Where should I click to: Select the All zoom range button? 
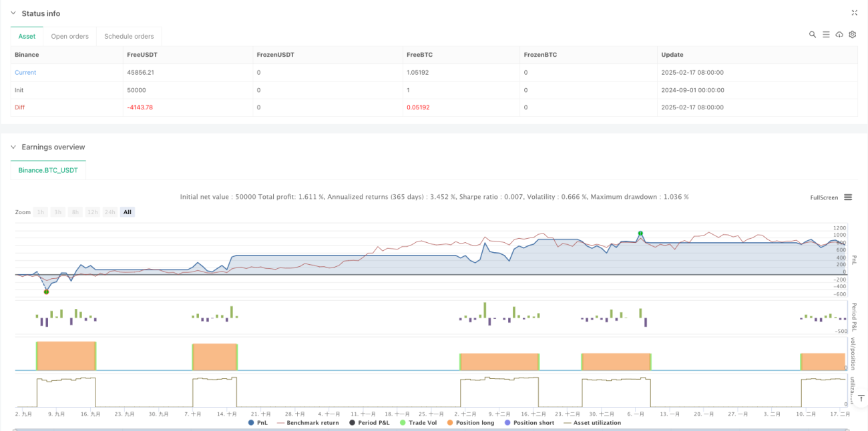pos(128,212)
